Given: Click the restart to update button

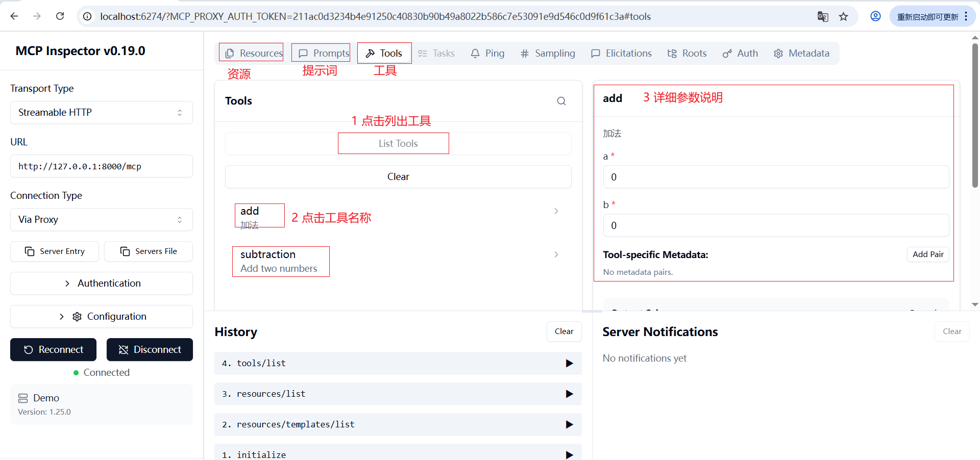Looking at the screenshot, I should pyautogui.click(x=927, y=16).
